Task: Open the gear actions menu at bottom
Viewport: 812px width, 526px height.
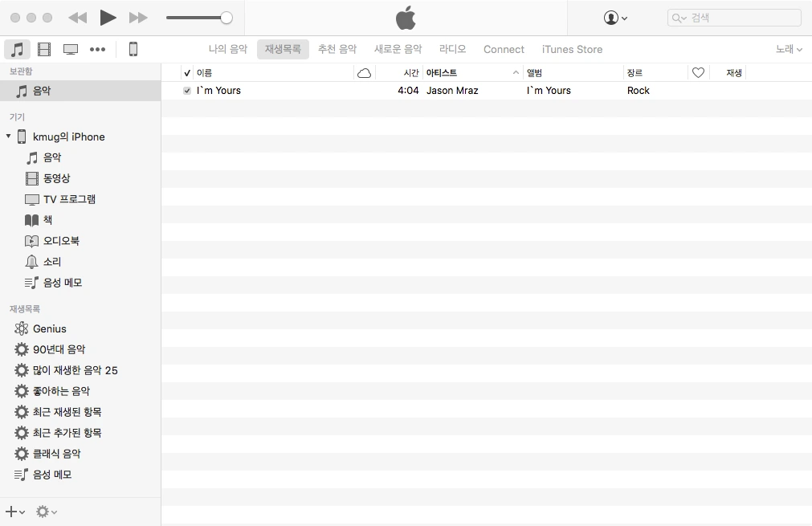Action: tap(46, 512)
